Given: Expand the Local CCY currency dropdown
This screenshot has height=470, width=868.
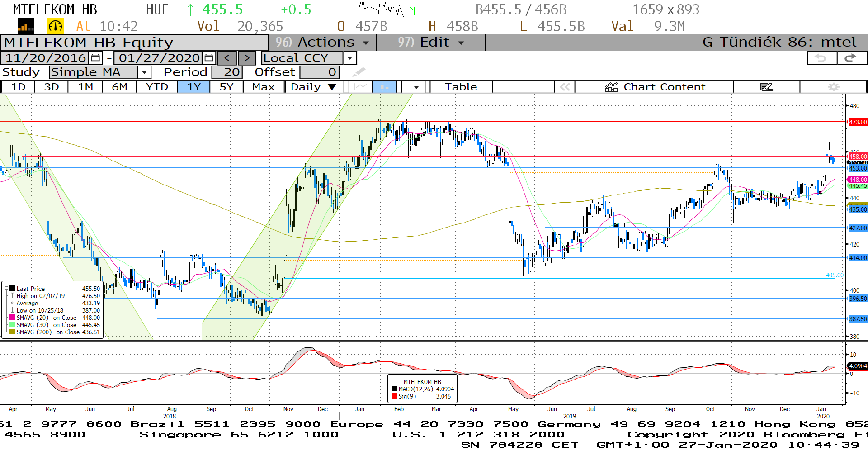Looking at the screenshot, I should pos(349,58).
